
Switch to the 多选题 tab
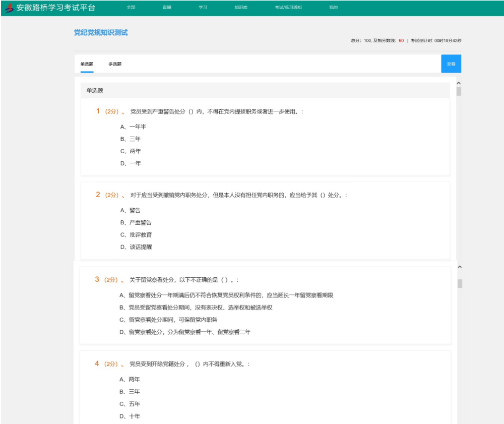pyautogui.click(x=115, y=64)
